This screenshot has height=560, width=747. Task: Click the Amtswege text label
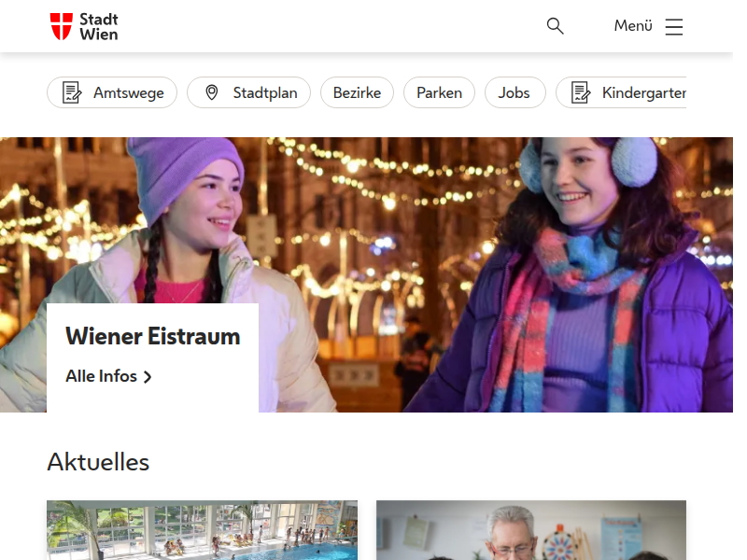128,92
